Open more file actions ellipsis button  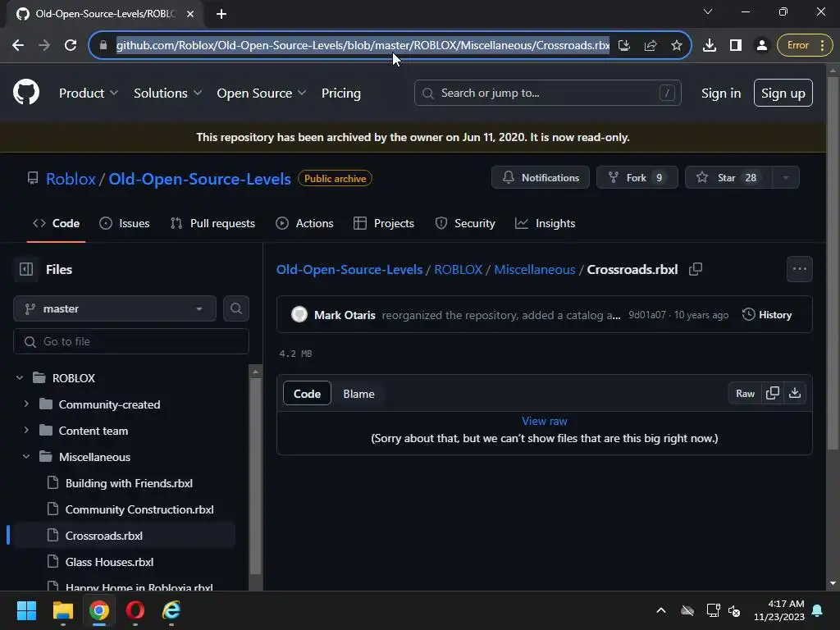tap(799, 269)
